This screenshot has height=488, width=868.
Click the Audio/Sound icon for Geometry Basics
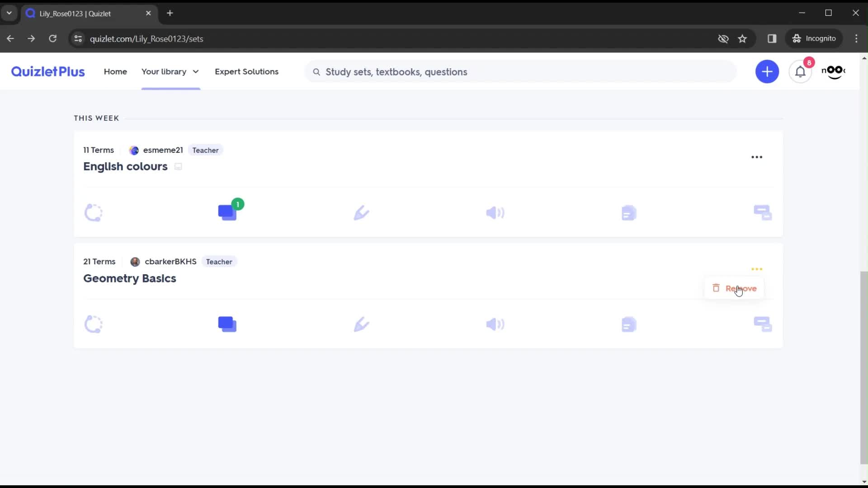click(495, 324)
